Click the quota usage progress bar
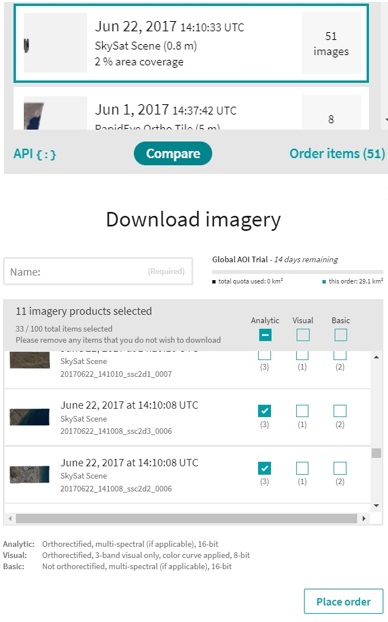Viewport: 388px width, 622px height. (298, 272)
